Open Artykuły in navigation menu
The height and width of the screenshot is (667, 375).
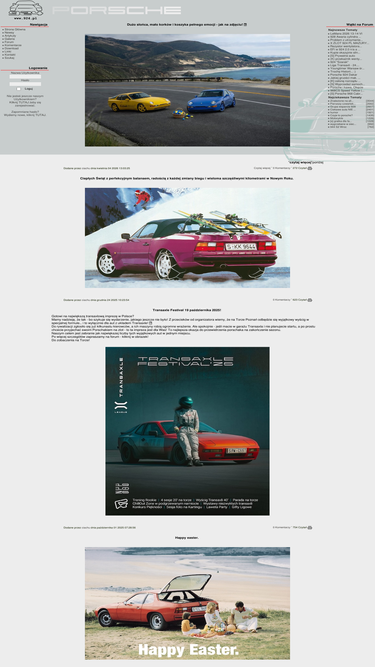[11, 36]
